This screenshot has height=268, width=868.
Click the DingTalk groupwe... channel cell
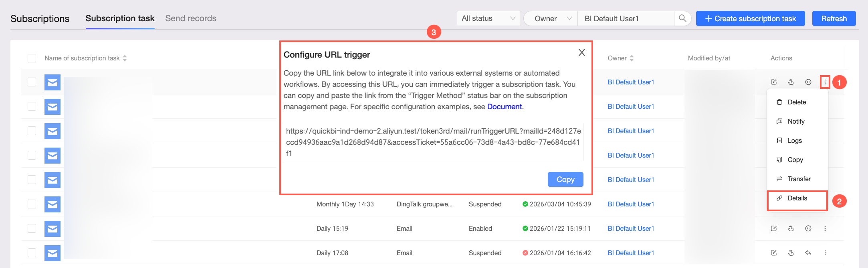[424, 204]
